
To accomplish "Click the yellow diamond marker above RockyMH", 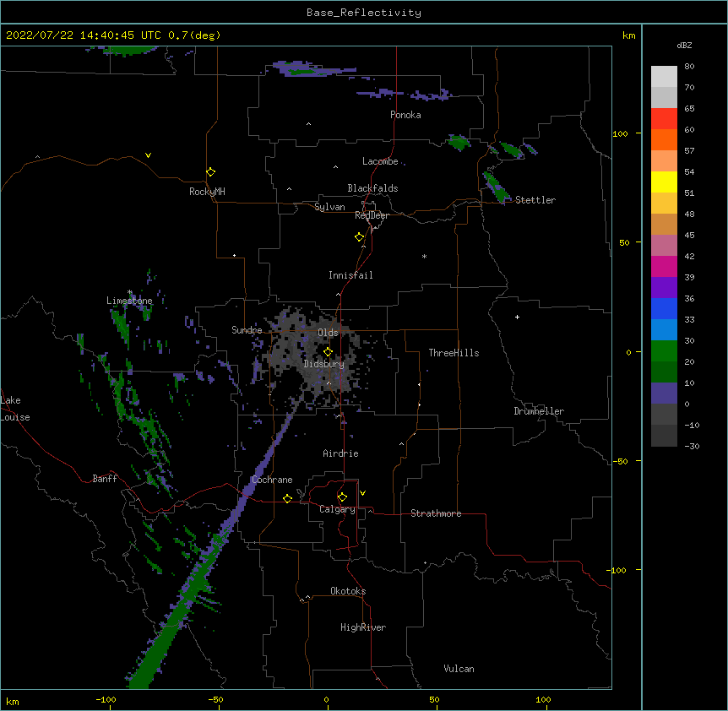I will tap(210, 172).
